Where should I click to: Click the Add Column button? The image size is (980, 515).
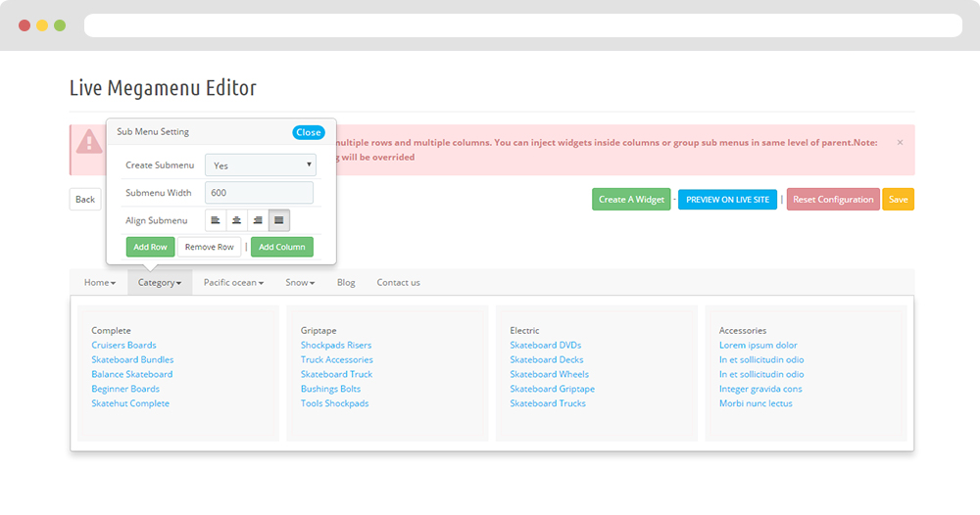pos(282,247)
